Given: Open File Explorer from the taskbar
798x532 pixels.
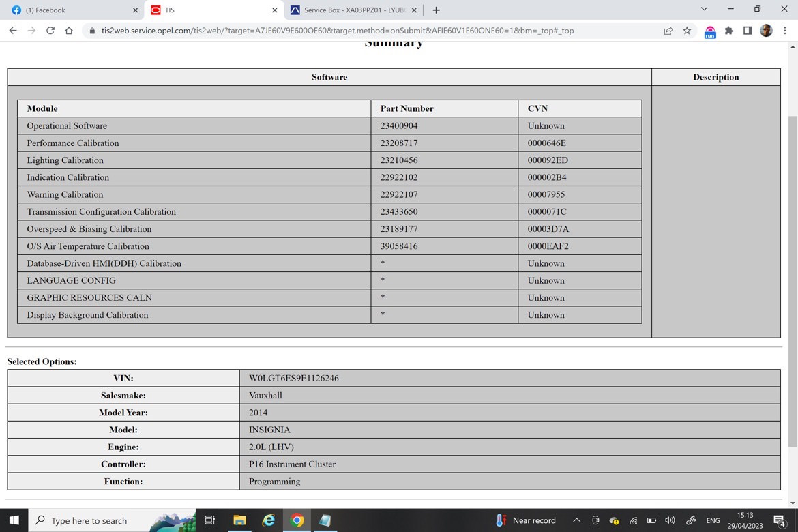Looking at the screenshot, I should pos(239,520).
